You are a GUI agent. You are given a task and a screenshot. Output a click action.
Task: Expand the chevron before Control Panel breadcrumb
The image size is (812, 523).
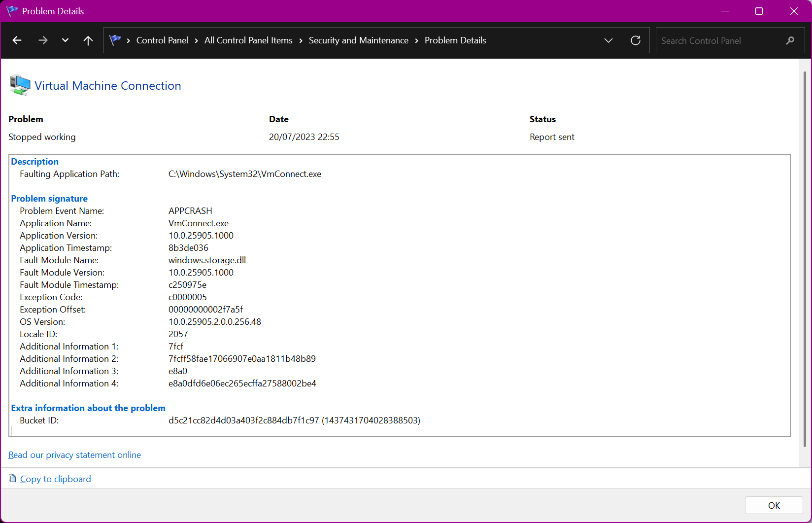pyautogui.click(x=129, y=40)
